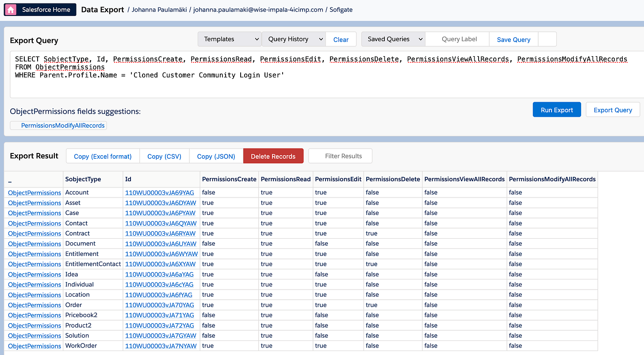
Task: Click the red Delete Records button
Action: coord(273,156)
